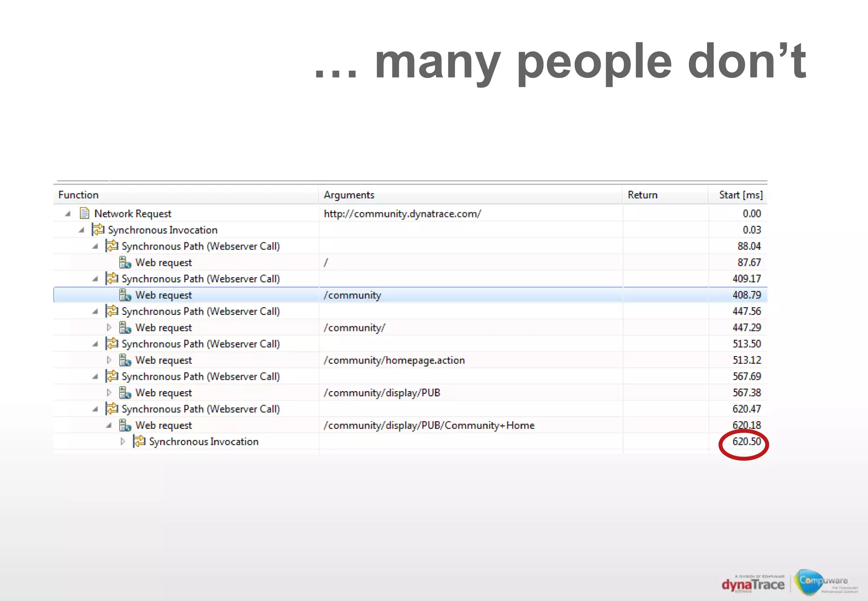
Task: Click the Synchronous Path icon at 447.56
Action: pos(112,311)
